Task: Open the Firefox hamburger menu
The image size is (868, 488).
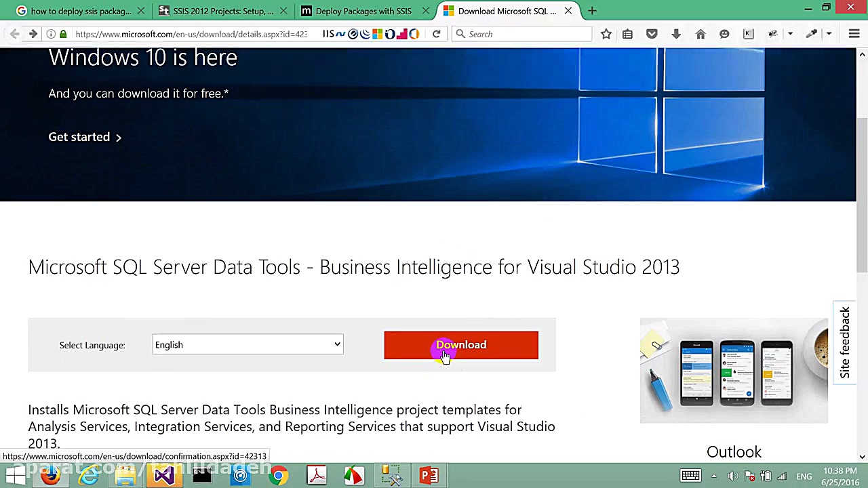Action: click(854, 34)
